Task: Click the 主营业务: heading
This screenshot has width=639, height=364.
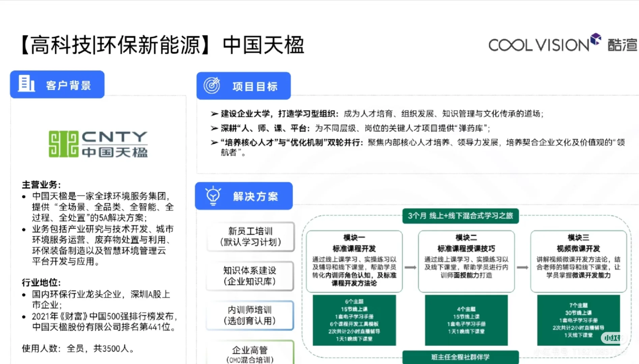Action: pyautogui.click(x=41, y=185)
